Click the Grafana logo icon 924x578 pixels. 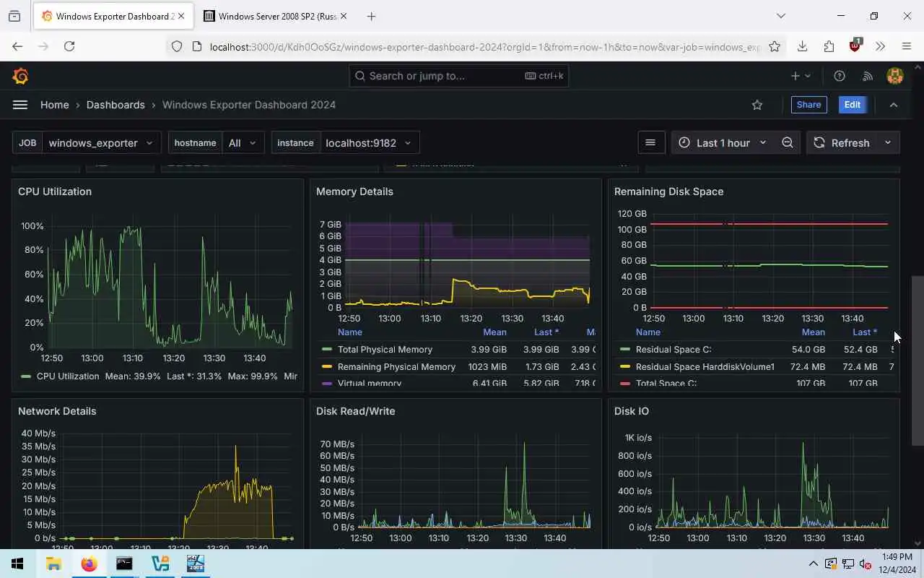coord(20,76)
